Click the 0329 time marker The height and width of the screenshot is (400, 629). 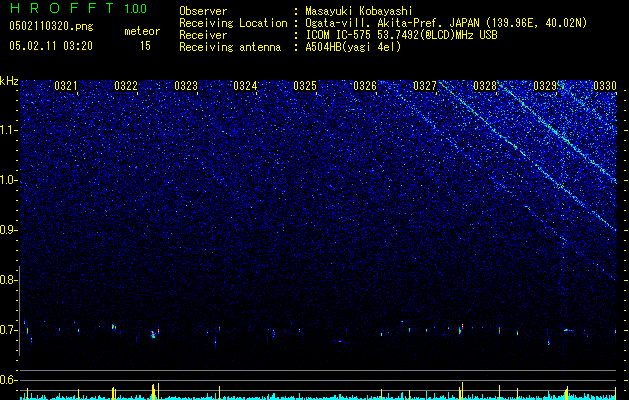point(545,86)
